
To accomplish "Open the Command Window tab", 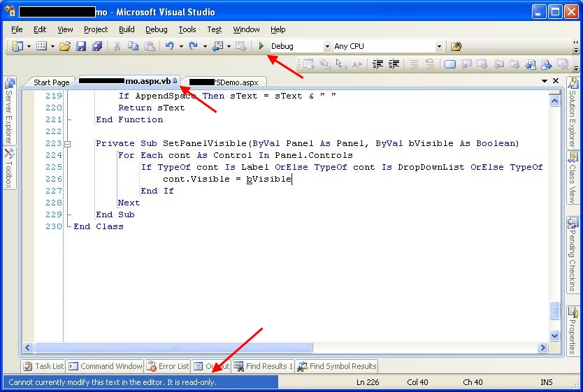I will pyautogui.click(x=106, y=366).
